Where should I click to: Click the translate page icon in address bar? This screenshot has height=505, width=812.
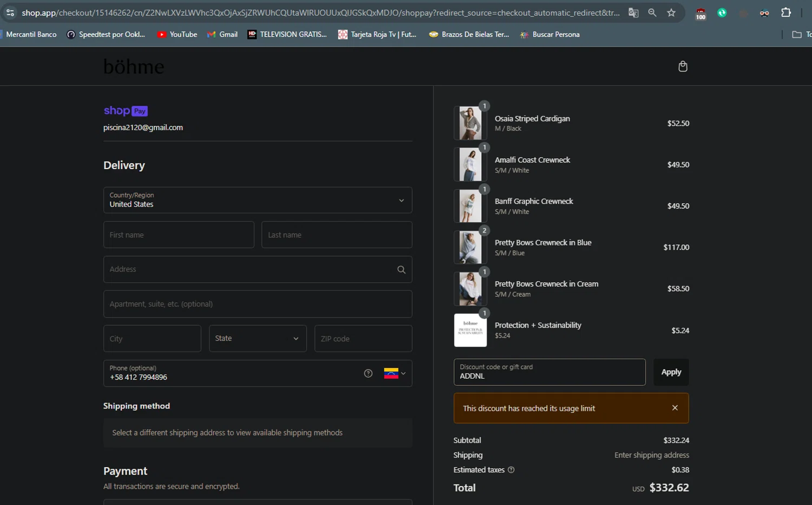[633, 12]
